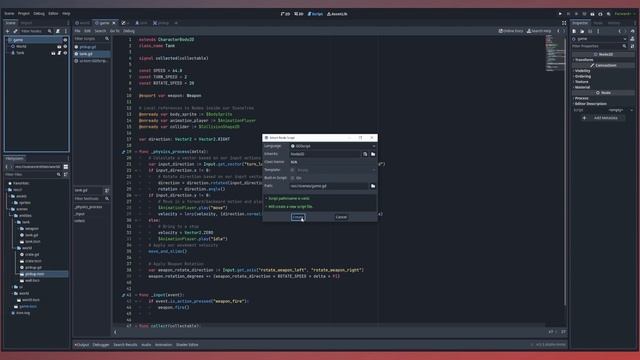
Task: Click the Path field in script dialog
Action: tap(329, 186)
